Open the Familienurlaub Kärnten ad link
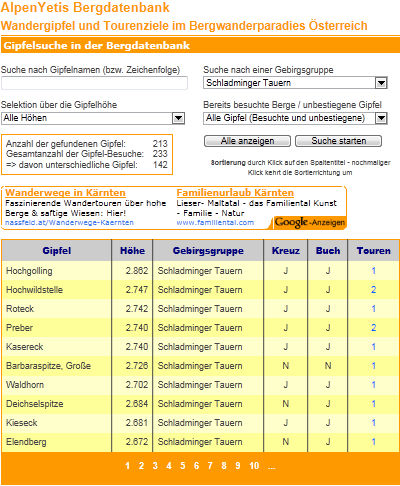This screenshot has height=486, width=400. pos(235,193)
